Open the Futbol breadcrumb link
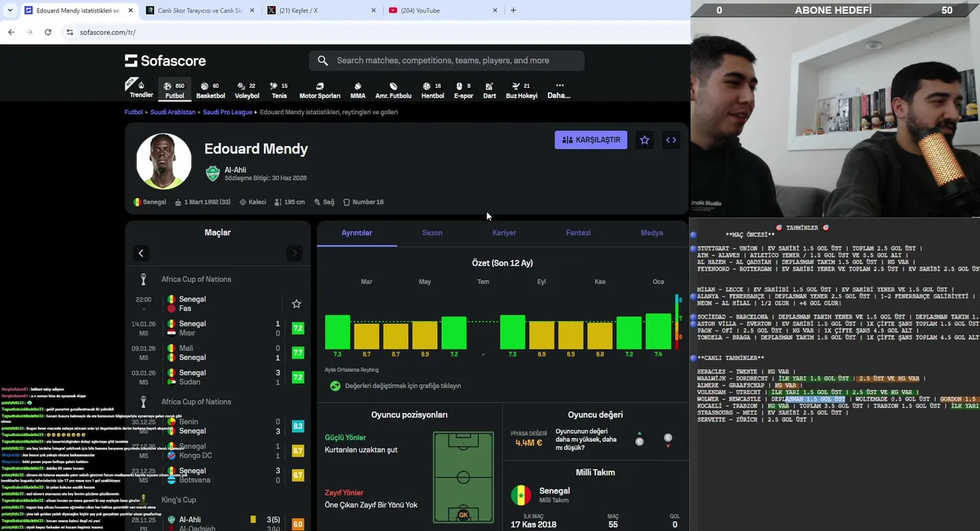 pos(133,112)
